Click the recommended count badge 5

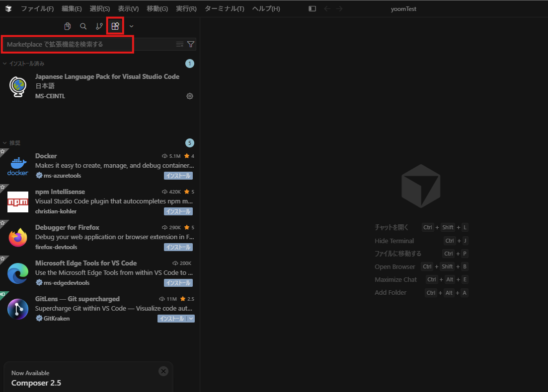pyautogui.click(x=190, y=143)
